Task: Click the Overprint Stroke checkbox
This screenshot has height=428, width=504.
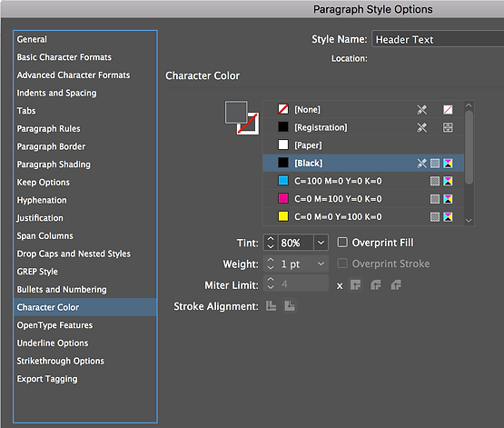Action: coord(342,264)
